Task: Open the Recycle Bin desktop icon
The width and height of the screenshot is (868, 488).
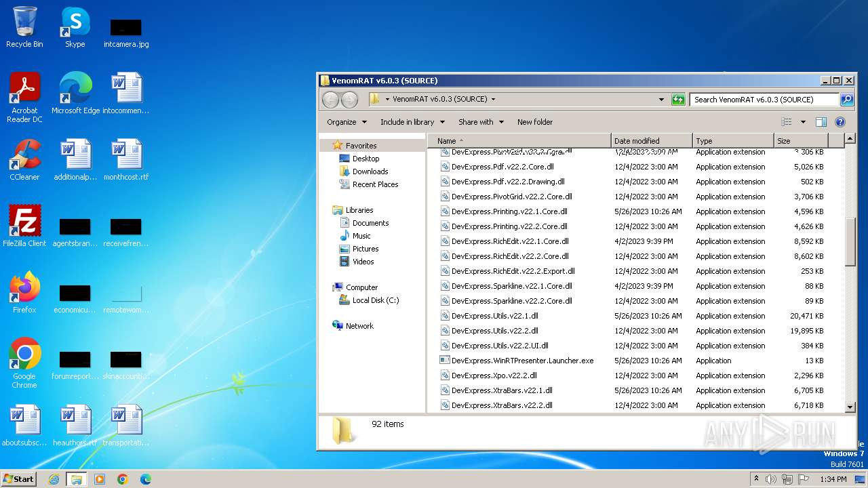Action: click(24, 27)
